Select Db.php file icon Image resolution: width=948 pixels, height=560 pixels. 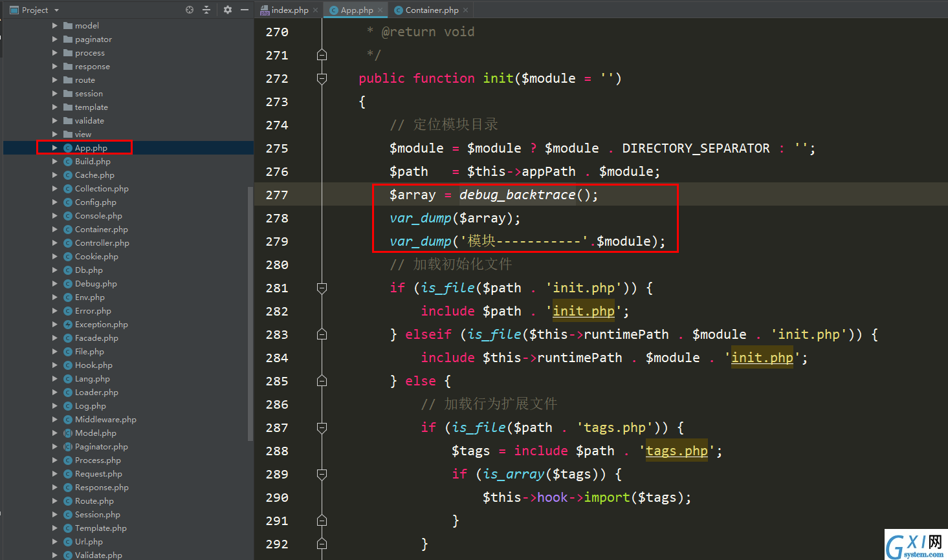pyautogui.click(x=68, y=270)
